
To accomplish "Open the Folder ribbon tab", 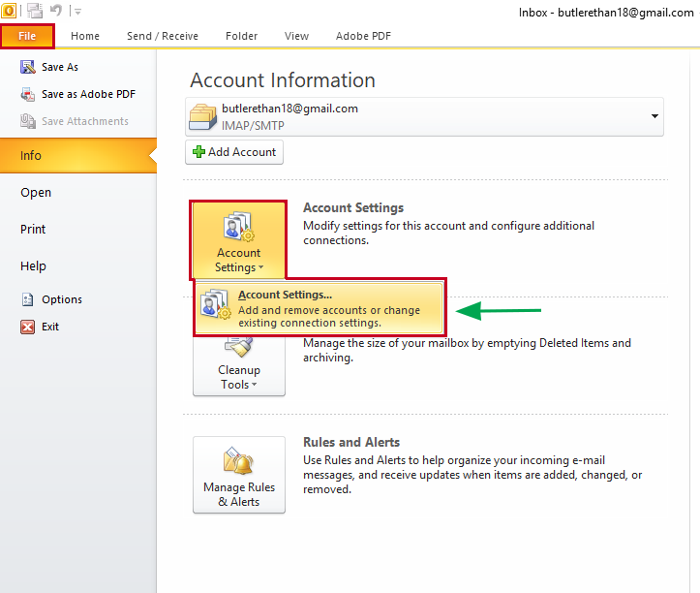I will [241, 36].
